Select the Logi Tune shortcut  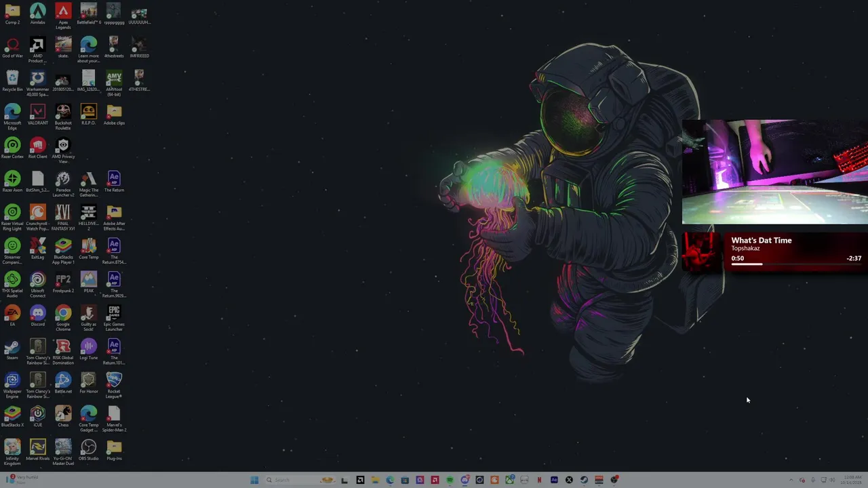point(89,350)
